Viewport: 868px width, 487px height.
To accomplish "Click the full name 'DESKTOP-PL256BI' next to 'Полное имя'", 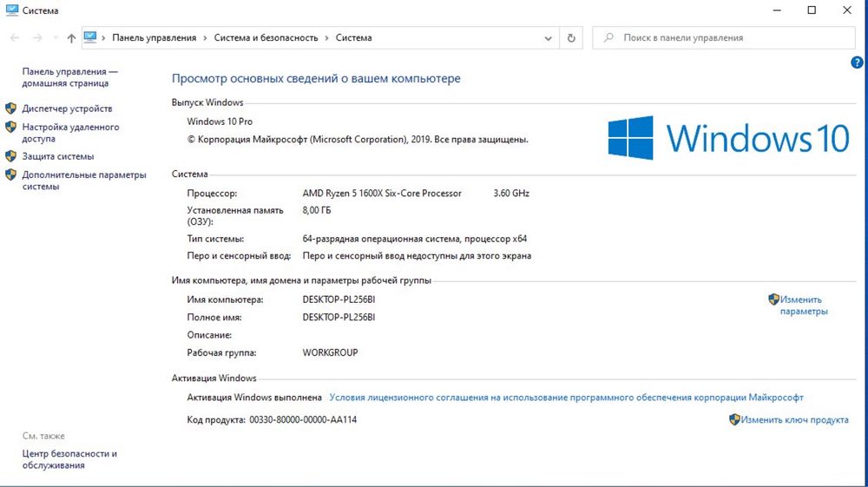I will click(x=339, y=317).
